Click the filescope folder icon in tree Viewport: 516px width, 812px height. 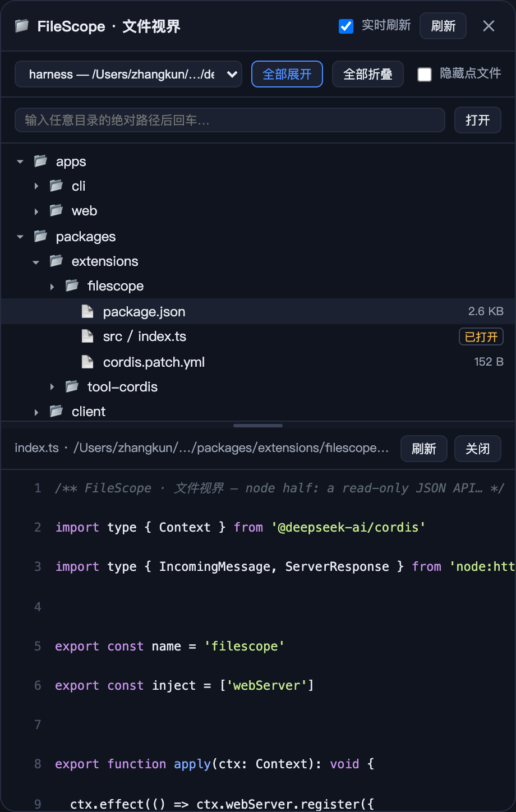(72, 286)
